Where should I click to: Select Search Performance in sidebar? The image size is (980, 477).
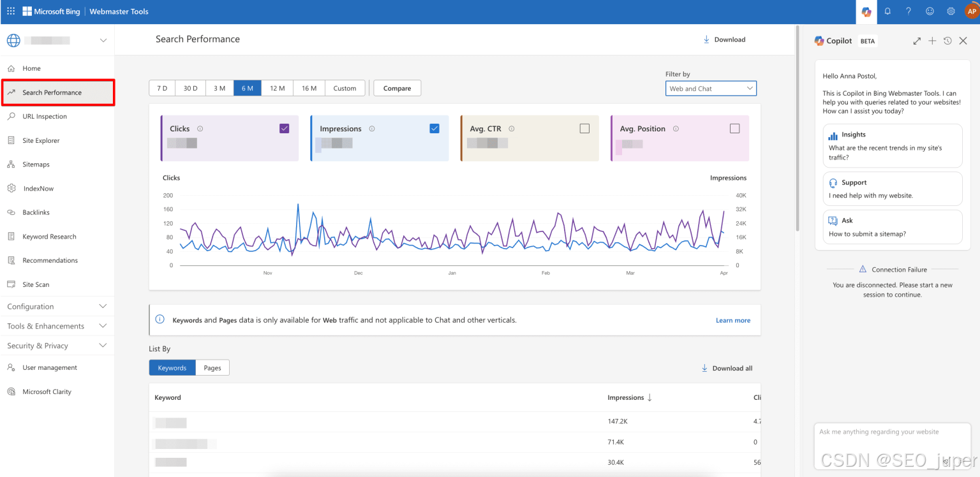point(57,92)
